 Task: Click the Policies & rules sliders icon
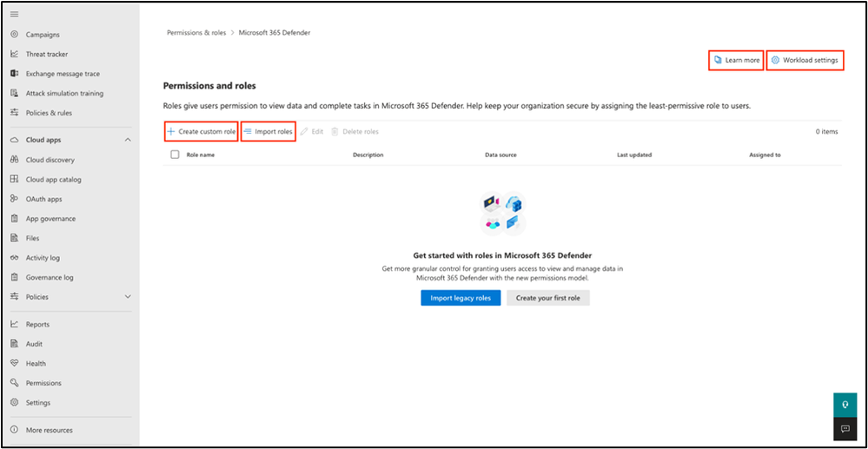click(x=15, y=113)
